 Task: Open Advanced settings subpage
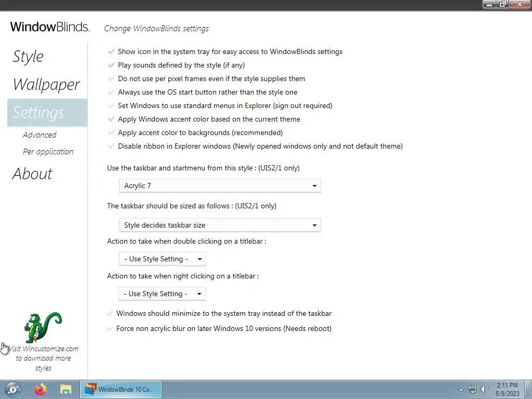pyautogui.click(x=39, y=135)
